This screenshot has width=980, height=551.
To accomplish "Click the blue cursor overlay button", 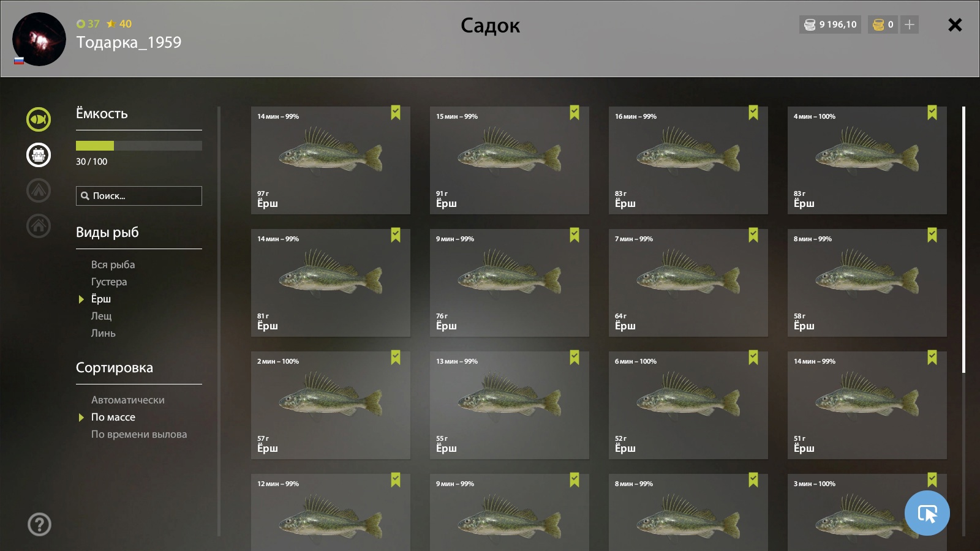I will 927,513.
